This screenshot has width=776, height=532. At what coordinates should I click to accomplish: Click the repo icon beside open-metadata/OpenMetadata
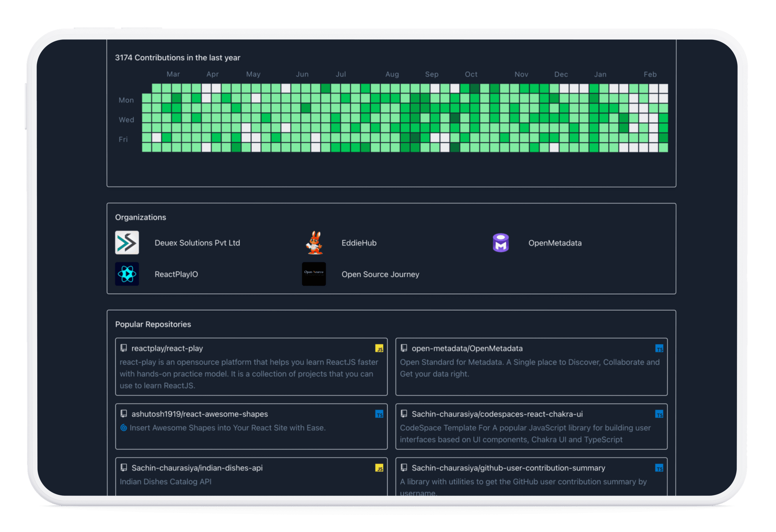click(404, 348)
